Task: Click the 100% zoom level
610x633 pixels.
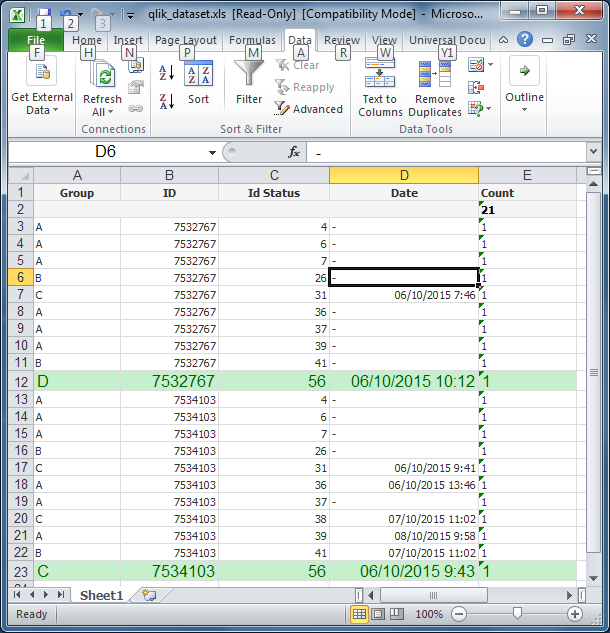Action: coord(429,614)
